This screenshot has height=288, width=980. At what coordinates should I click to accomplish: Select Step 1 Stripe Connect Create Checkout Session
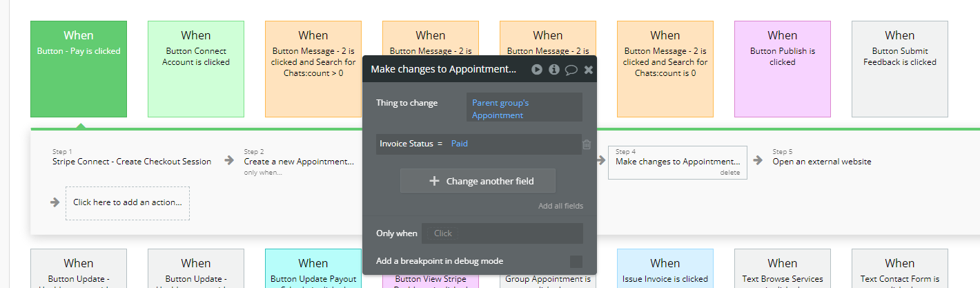132,162
